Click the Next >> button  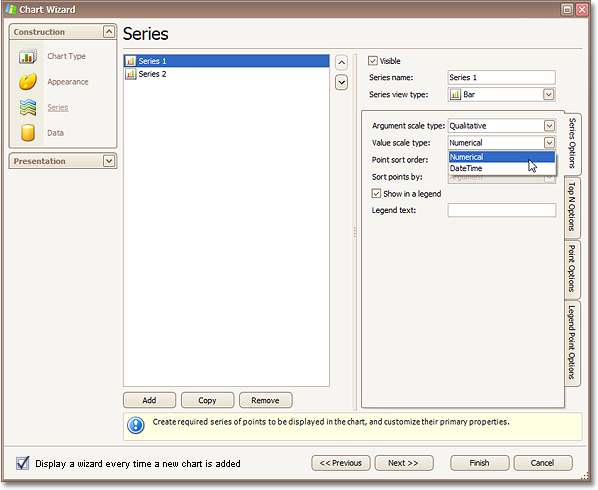tap(403, 463)
